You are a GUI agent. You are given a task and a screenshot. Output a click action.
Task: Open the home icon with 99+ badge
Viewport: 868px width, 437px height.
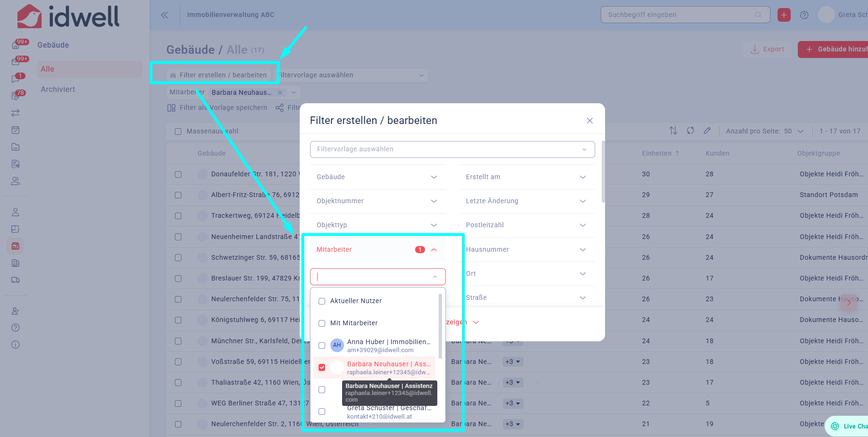16,45
